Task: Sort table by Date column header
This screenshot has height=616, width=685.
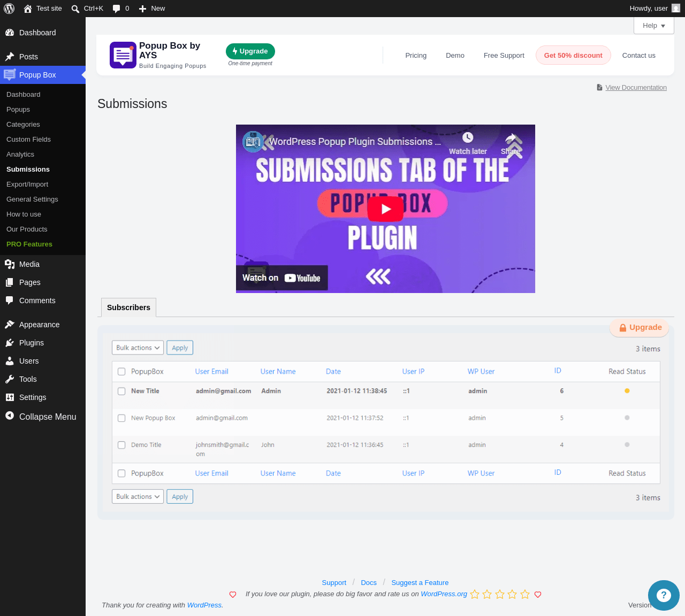Action: tap(333, 372)
